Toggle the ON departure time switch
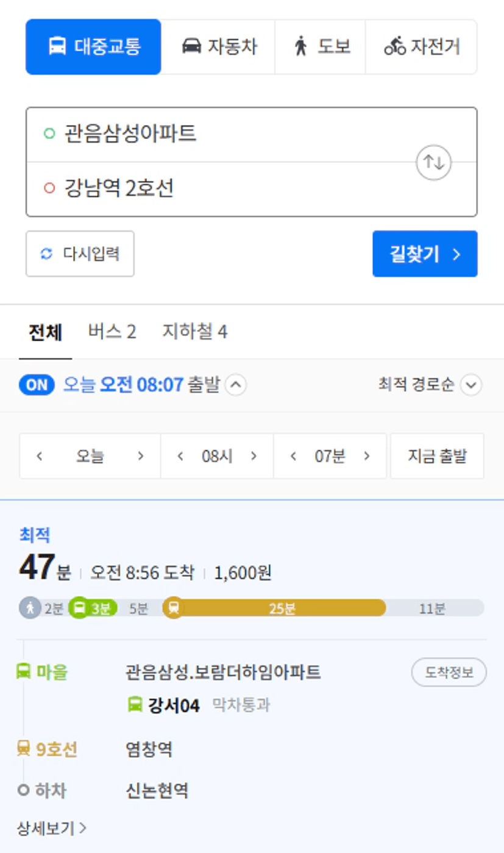Screen dimensions: 504x853 point(37,385)
